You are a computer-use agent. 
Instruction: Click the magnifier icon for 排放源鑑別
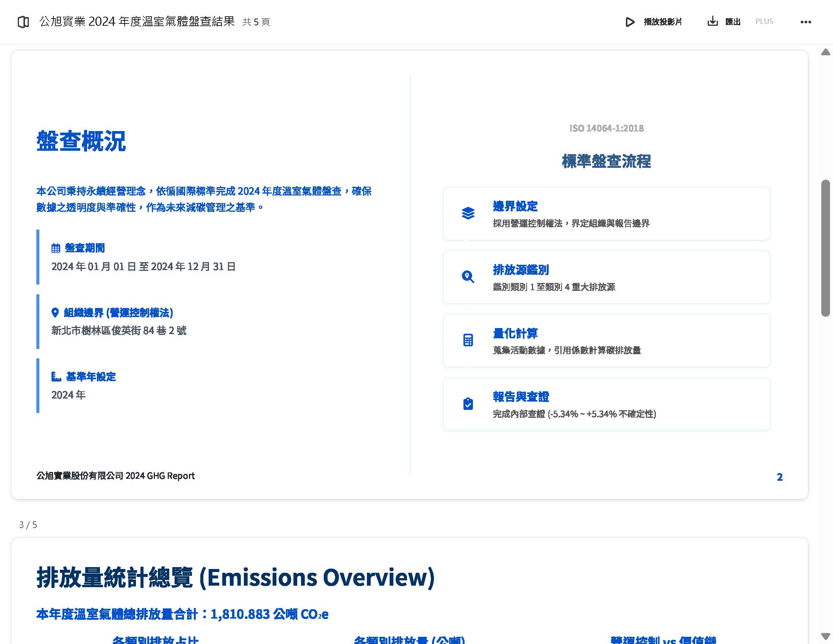(x=468, y=277)
